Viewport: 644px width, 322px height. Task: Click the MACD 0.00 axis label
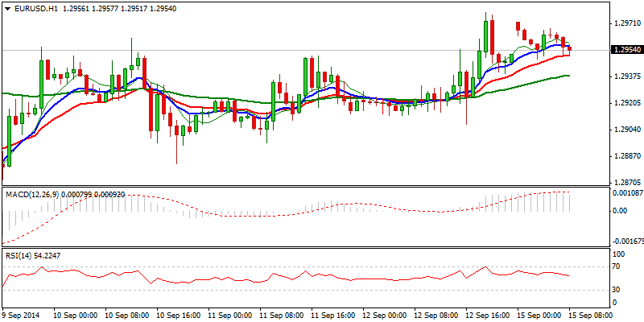(621, 211)
